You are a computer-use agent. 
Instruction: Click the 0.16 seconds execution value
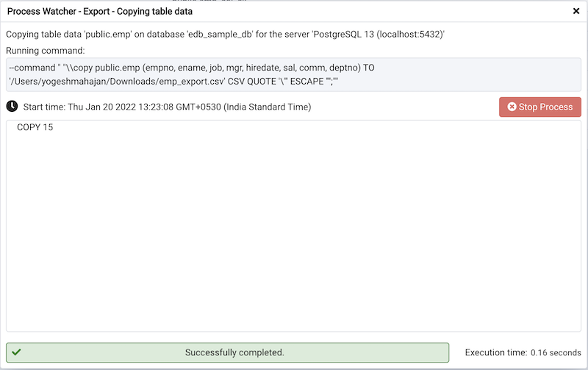(x=556, y=353)
